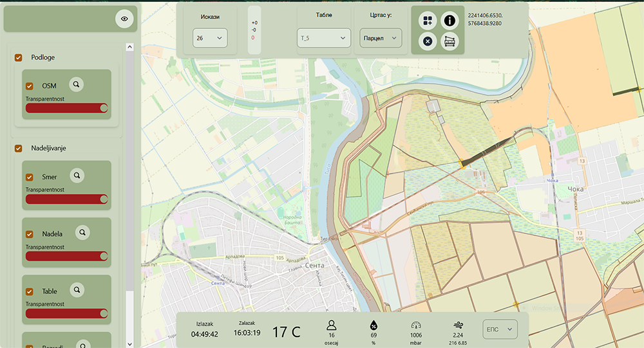Adjust the Table Transparentnost slider
This screenshot has width=644, height=348.
(x=66, y=313)
